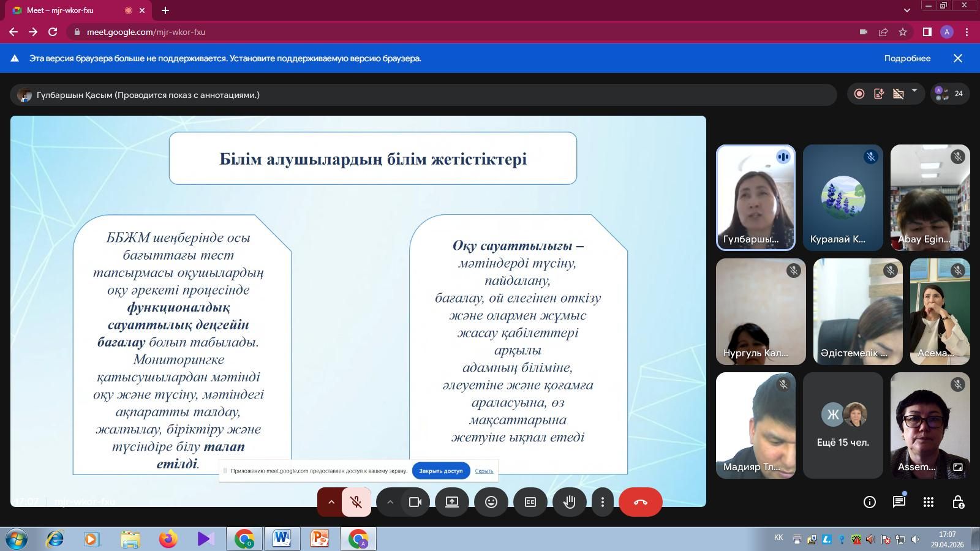Image resolution: width=980 pixels, height=551 pixels.
Task: Select the Meet – mjr-wkor-fxu browser tab
Action: [67, 10]
